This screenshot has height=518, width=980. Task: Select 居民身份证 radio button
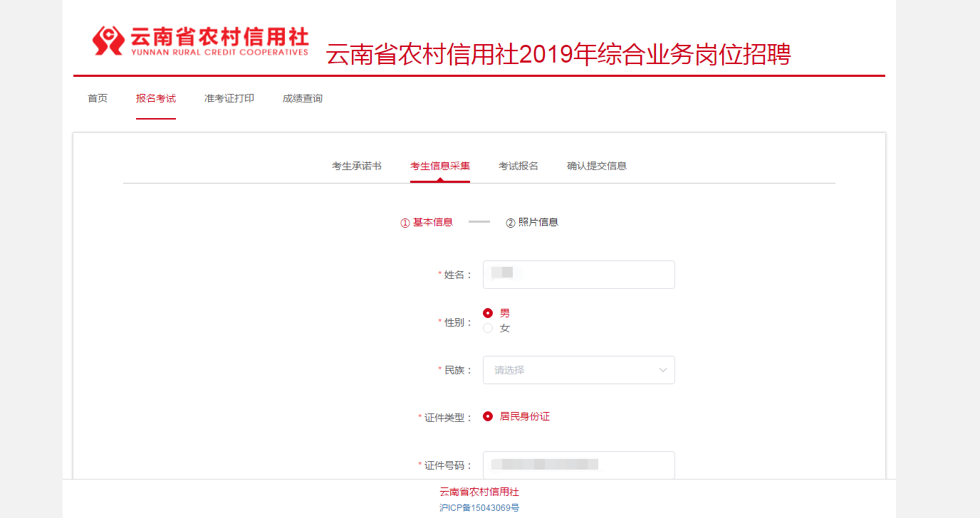click(488, 416)
